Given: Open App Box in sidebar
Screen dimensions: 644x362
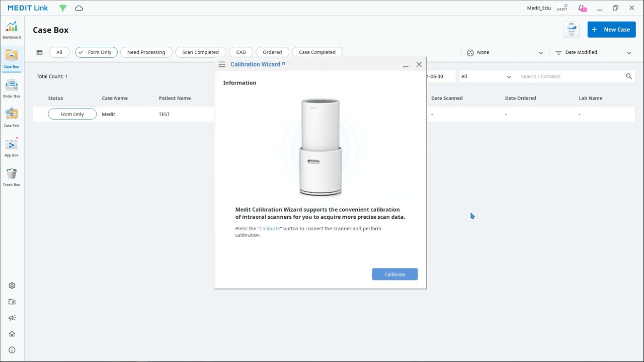Looking at the screenshot, I should pos(12,147).
